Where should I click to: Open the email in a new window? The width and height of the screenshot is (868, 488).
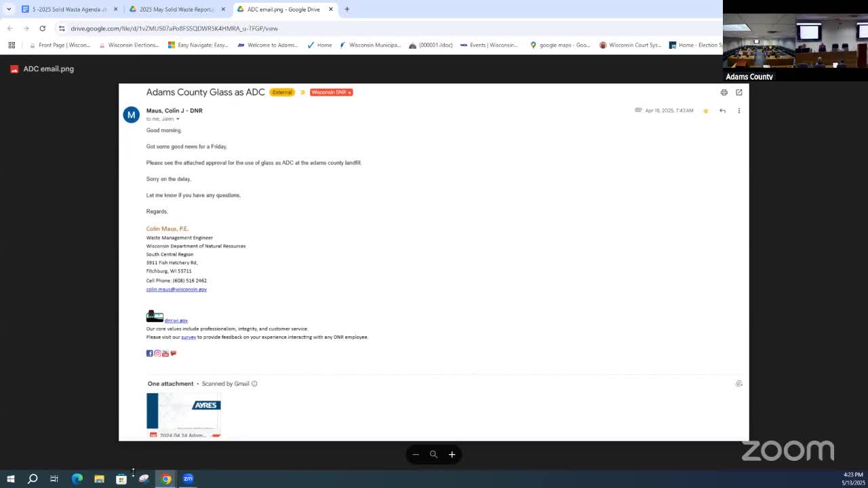pyautogui.click(x=739, y=92)
